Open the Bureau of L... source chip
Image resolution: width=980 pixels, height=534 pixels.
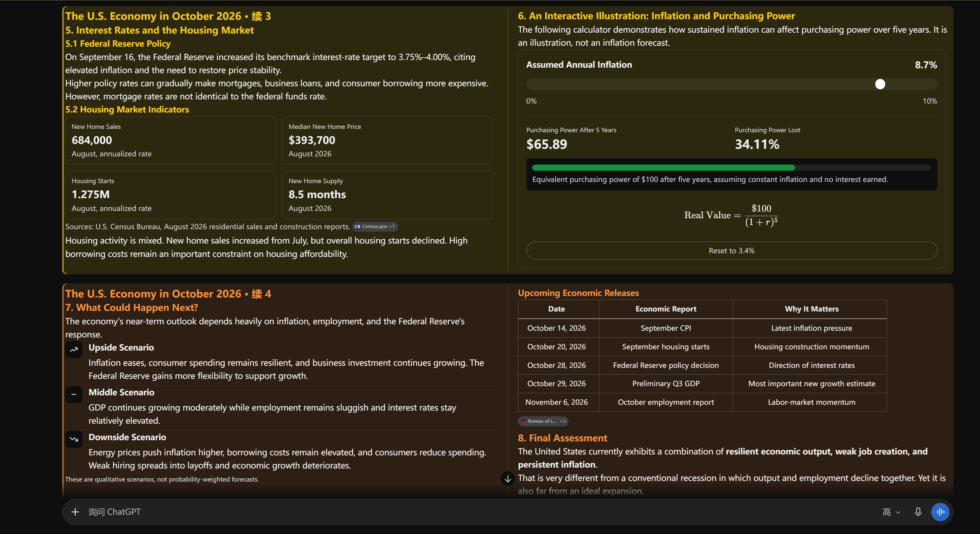[x=543, y=421]
